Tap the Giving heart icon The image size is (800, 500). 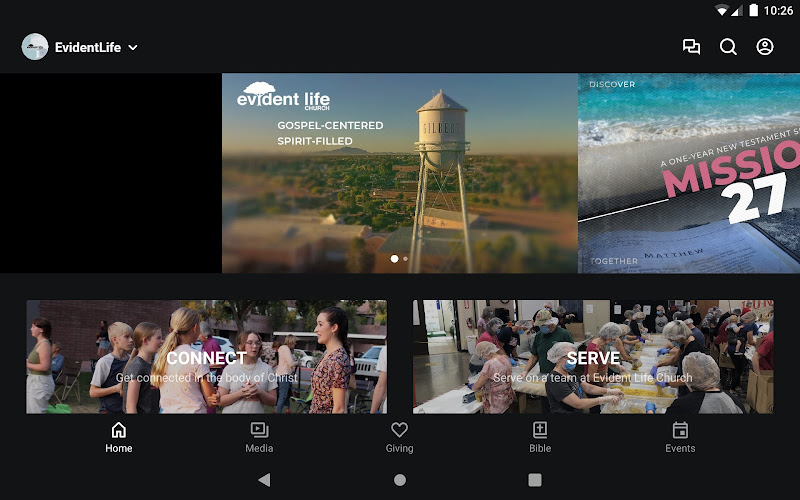[x=399, y=430]
